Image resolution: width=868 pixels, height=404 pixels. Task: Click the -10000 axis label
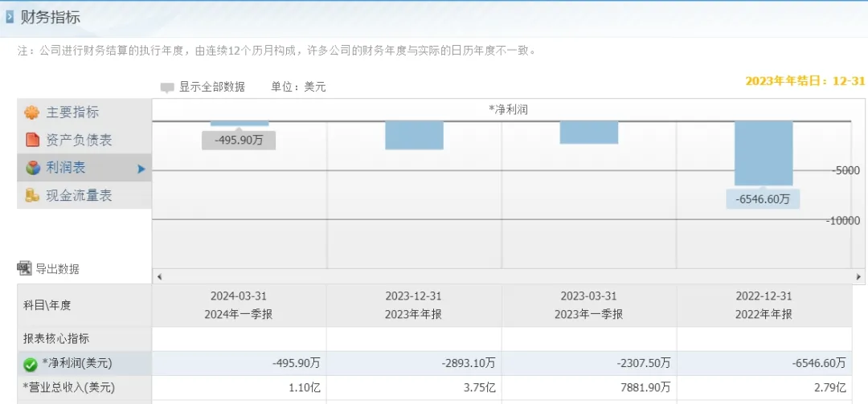tap(843, 220)
